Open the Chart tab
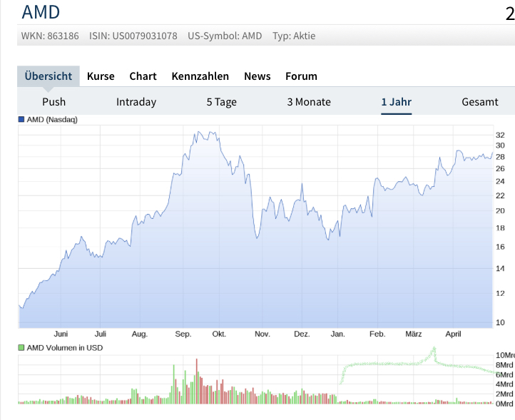 click(143, 76)
